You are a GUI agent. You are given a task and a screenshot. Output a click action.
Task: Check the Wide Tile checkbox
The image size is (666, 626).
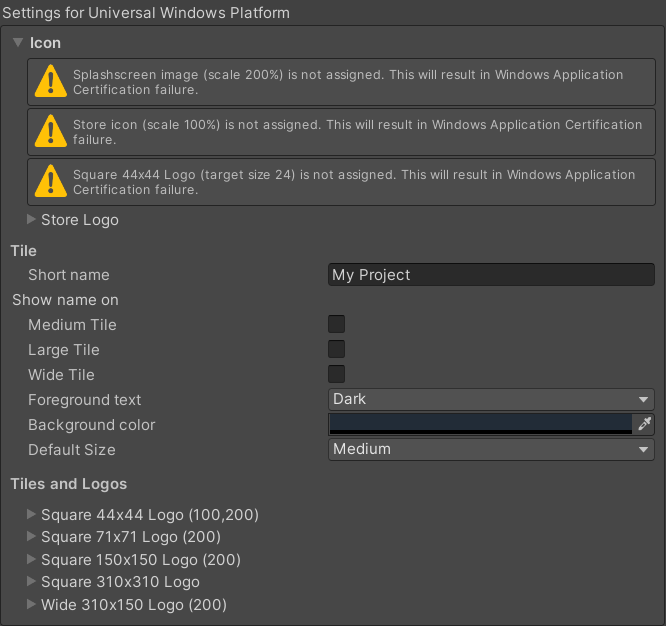click(337, 374)
